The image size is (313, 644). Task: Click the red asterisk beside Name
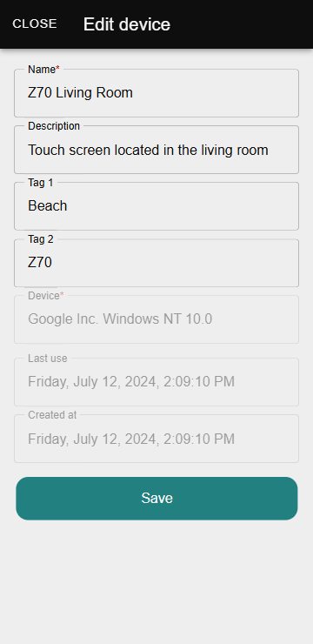coord(58,69)
